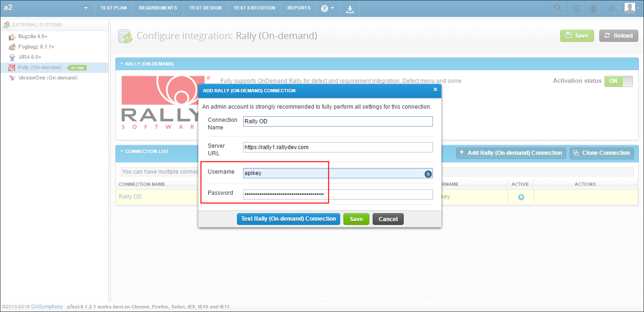Viewport: 644px width, 312px height.
Task: Open the user avatar menu
Action: (x=632, y=8)
